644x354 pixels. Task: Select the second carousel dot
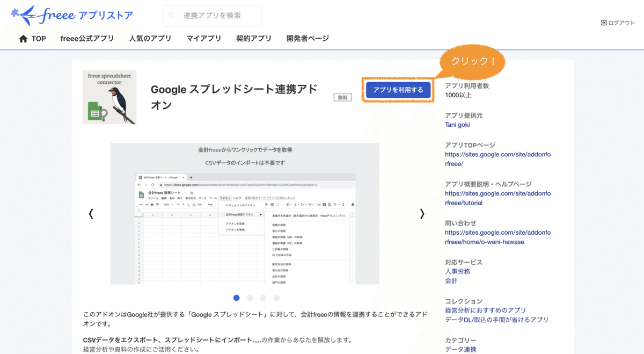pyautogui.click(x=250, y=298)
